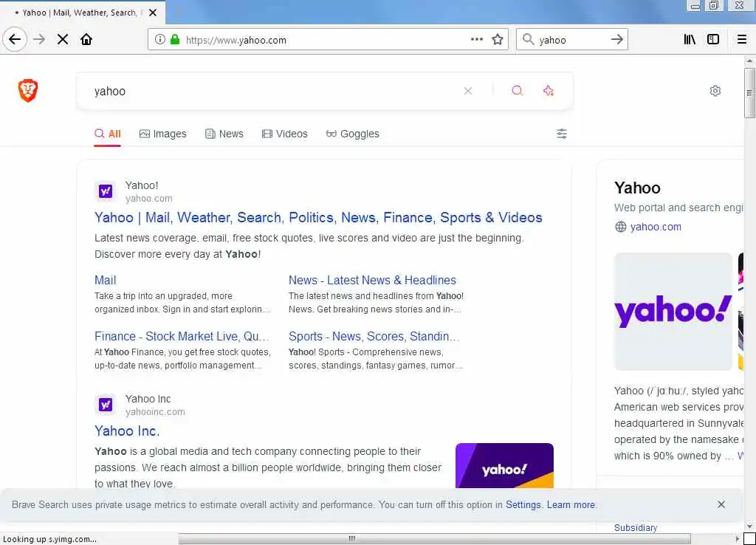Image resolution: width=756 pixels, height=545 pixels.
Task: Go back with the browser back arrow
Action: [15, 40]
